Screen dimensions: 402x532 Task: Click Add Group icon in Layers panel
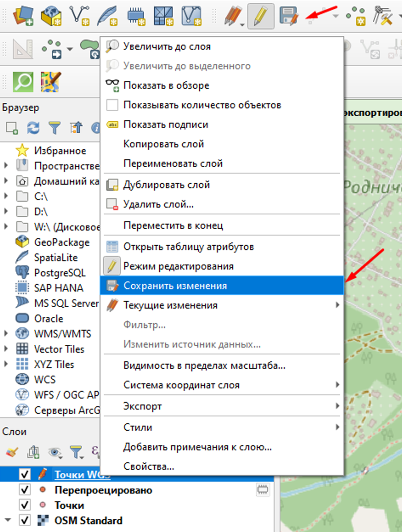(33, 452)
